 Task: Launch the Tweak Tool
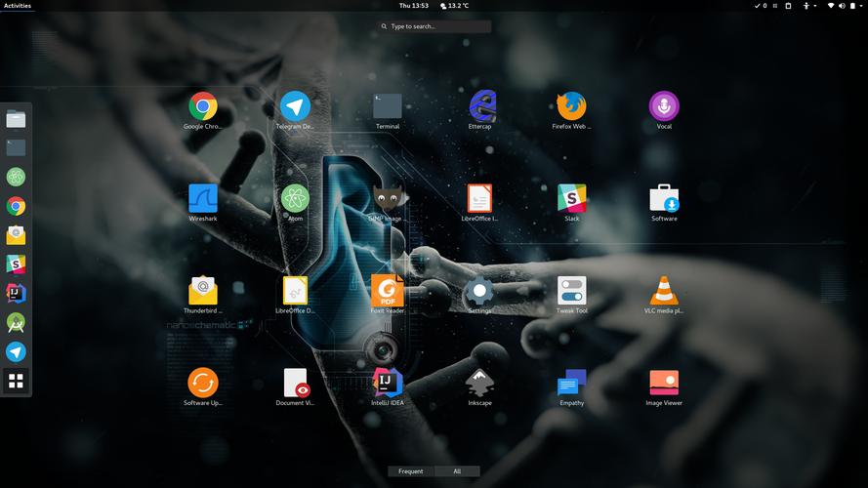click(571, 295)
